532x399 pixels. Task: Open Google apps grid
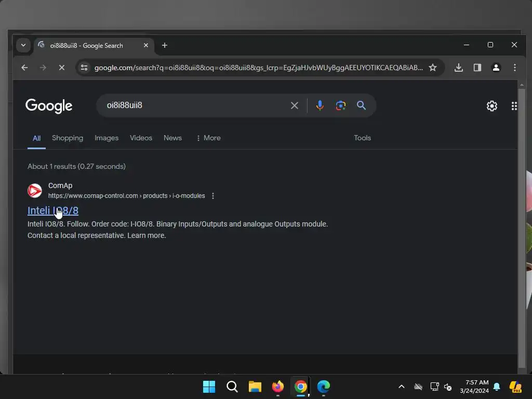pos(514,106)
